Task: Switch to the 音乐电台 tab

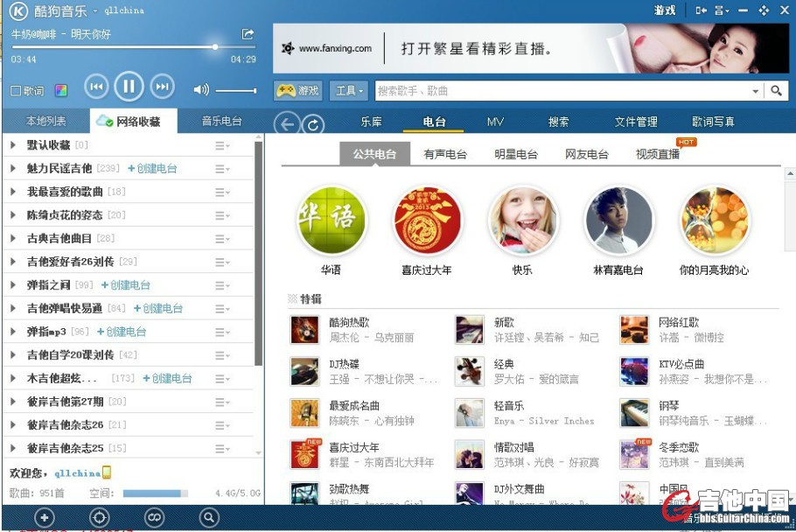Action: [x=221, y=122]
